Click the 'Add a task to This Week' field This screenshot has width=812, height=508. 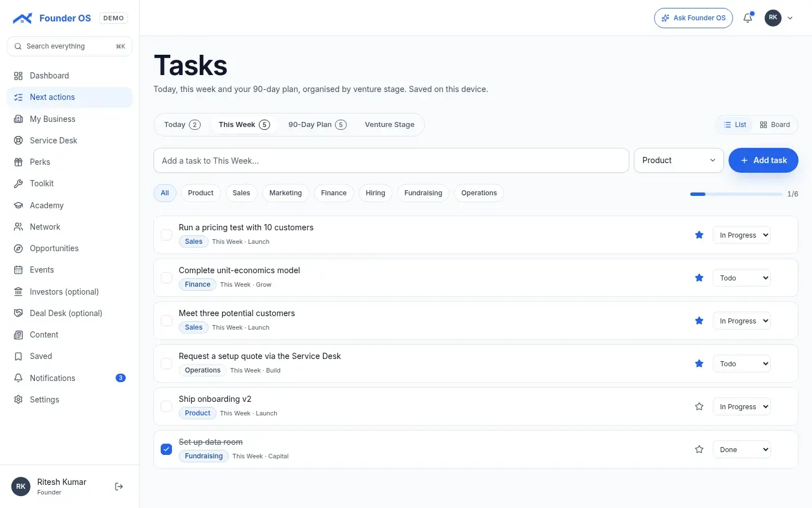tap(391, 161)
